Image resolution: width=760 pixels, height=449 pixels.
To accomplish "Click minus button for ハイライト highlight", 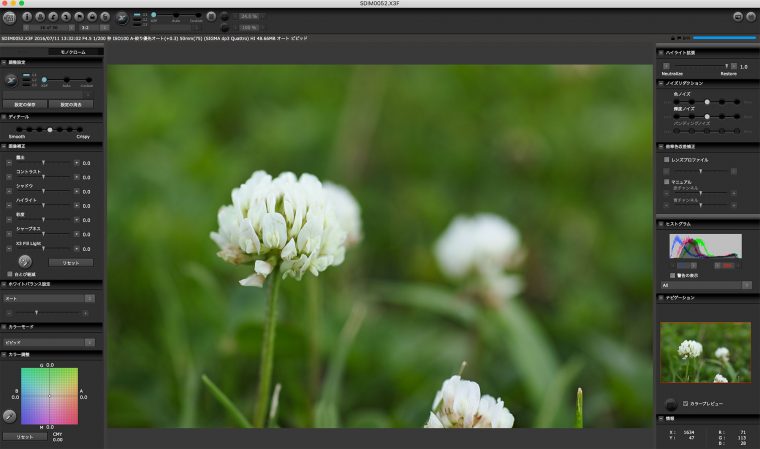I will point(9,206).
